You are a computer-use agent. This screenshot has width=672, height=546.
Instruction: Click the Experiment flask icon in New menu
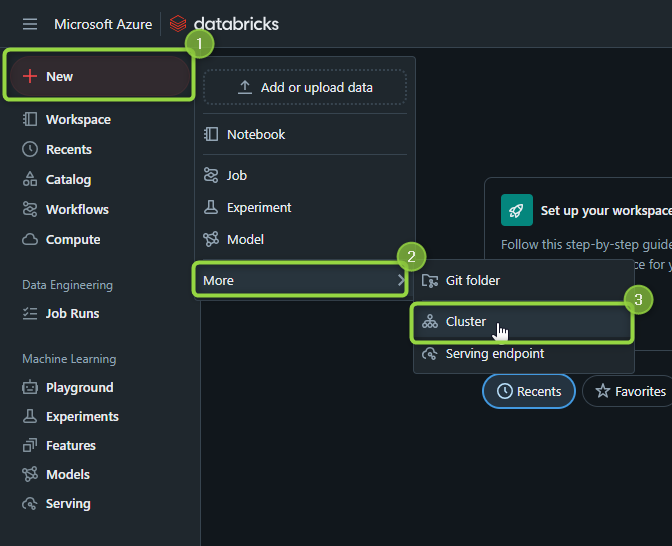(211, 207)
